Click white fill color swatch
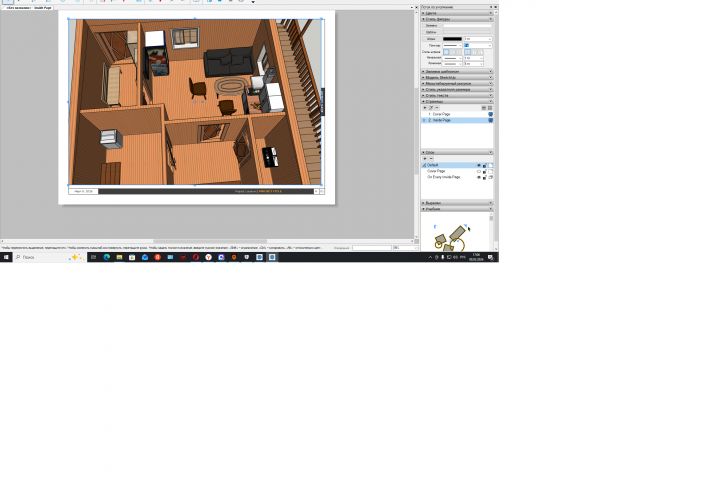Viewport: 720px width, 480px height. click(467, 26)
